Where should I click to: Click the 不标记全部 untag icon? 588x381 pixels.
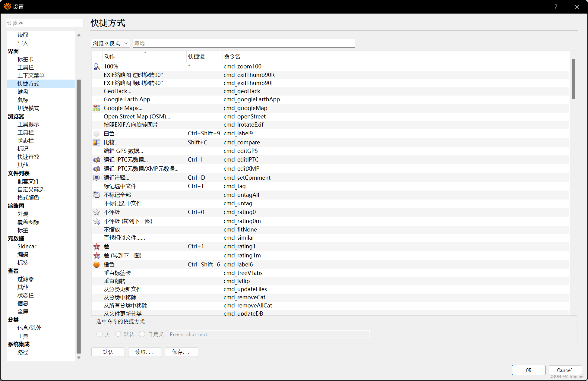coord(96,195)
